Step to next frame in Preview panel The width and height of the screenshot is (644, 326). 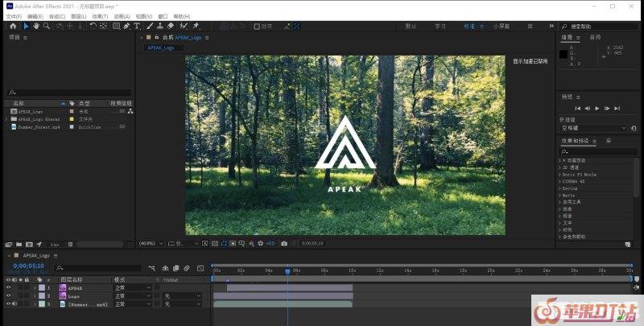pyautogui.click(x=607, y=109)
